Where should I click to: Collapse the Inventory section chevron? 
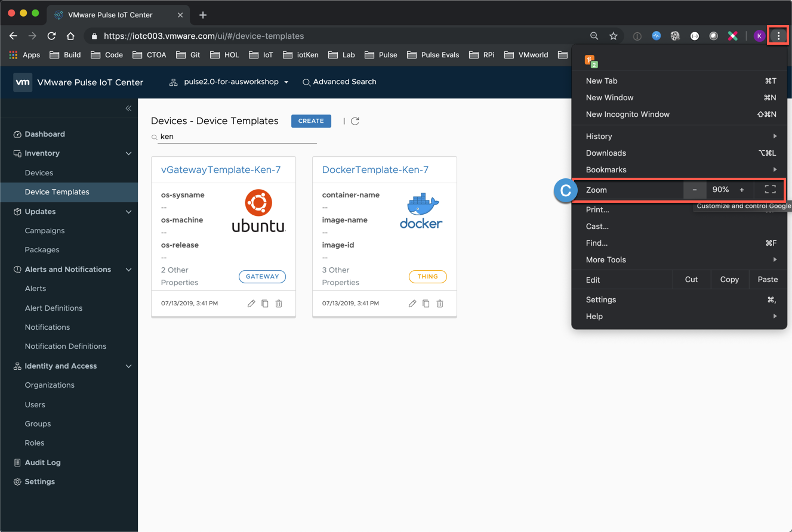click(128, 153)
